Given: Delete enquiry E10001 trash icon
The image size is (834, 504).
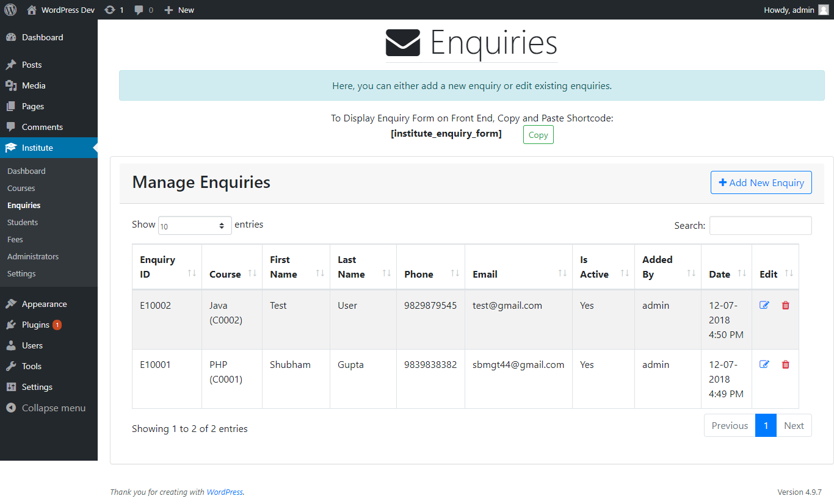Looking at the screenshot, I should (x=786, y=364).
